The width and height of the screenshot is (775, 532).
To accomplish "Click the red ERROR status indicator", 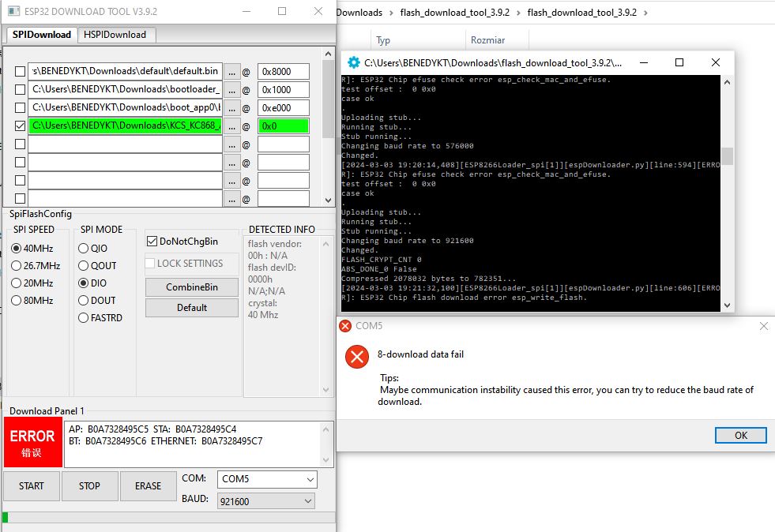I will click(x=32, y=442).
